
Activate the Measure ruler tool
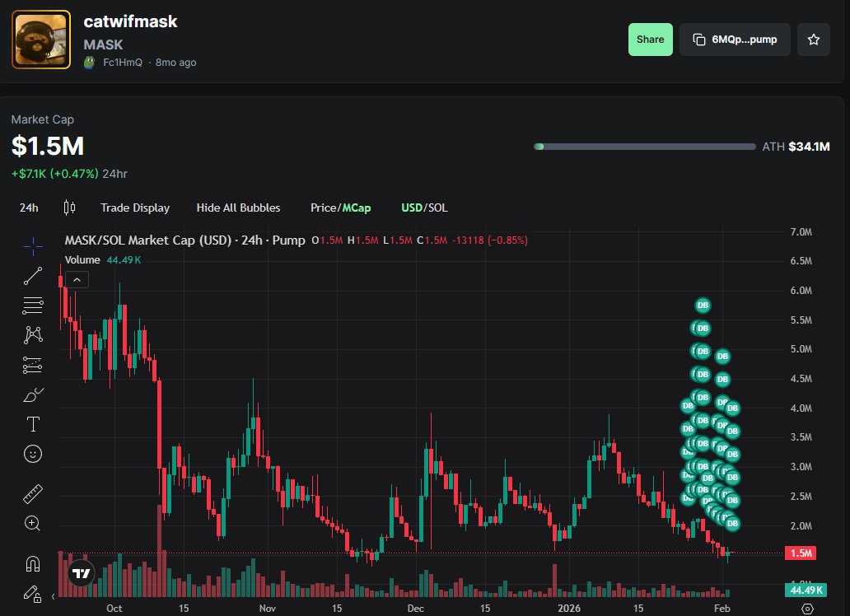pos(33,493)
